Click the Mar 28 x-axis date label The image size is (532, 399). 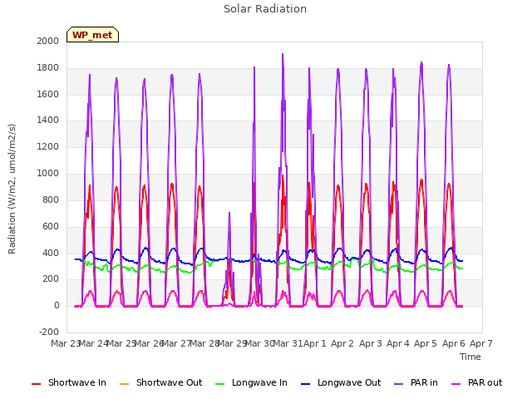click(x=204, y=343)
